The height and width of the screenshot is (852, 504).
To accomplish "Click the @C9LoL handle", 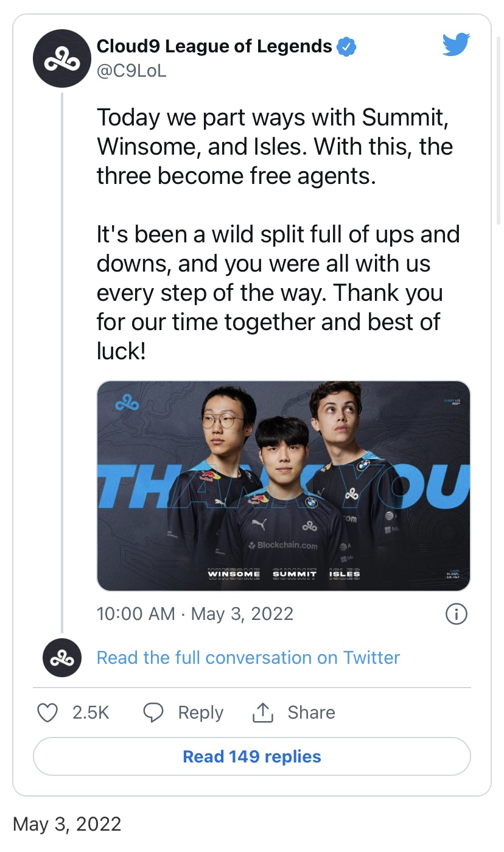I will pyautogui.click(x=131, y=71).
